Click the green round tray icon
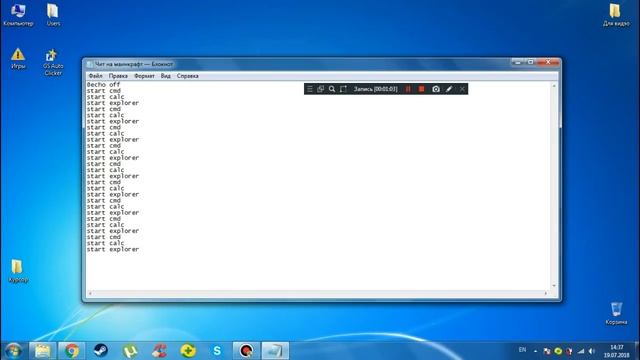The image size is (640, 360). (558, 351)
